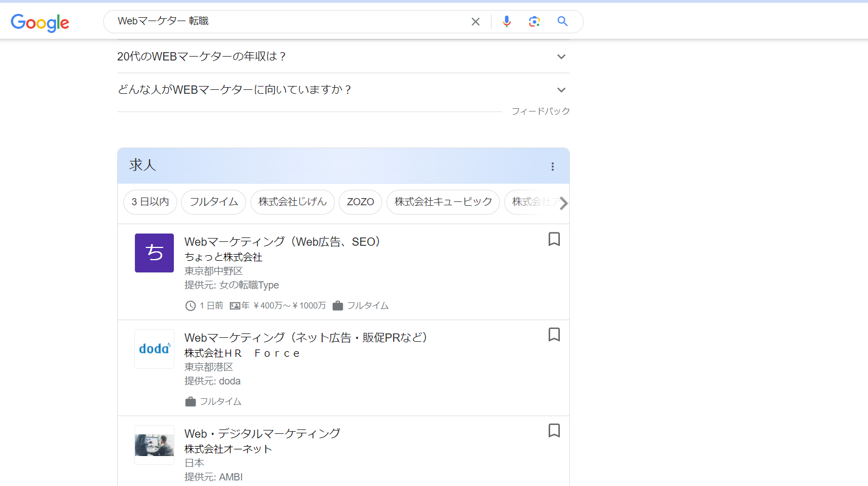Image resolution: width=868 pixels, height=486 pixels.
Task: Click inside the search input field
Action: 278,21
